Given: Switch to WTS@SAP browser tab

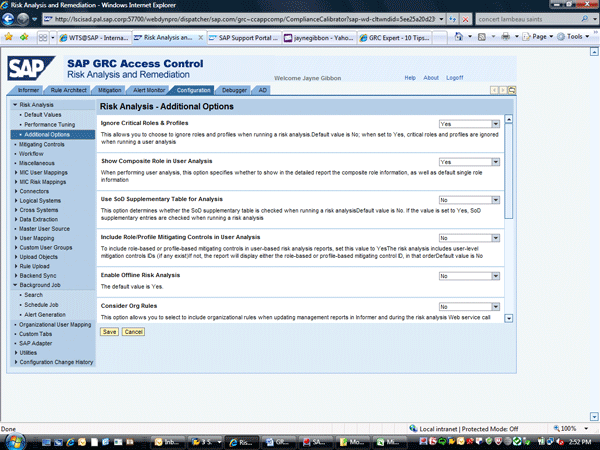Looking at the screenshot, I should tap(94, 38).
